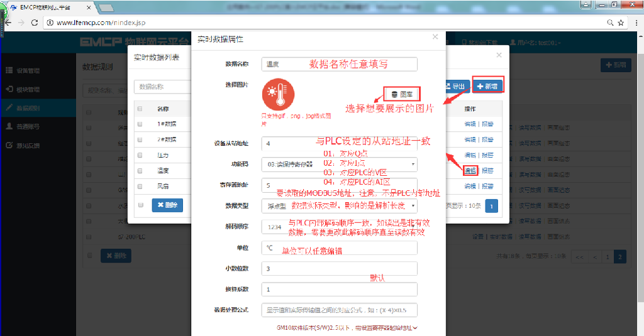Viewport: 644px width, 336px height.
Task: Tick the checkbox for 1#数据 row
Action: click(x=140, y=124)
